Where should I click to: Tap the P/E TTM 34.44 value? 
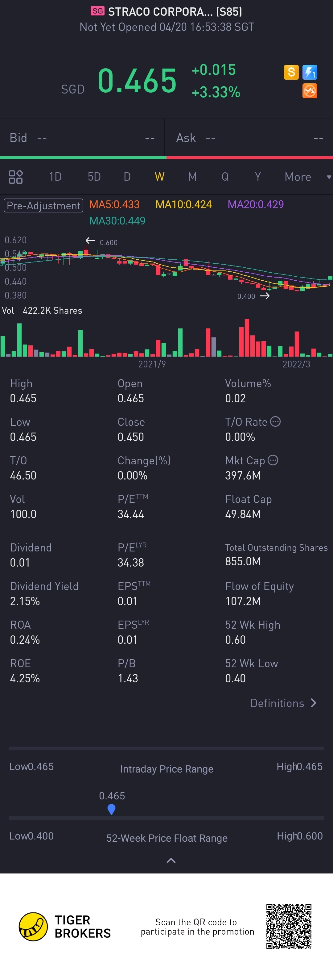coord(131,514)
